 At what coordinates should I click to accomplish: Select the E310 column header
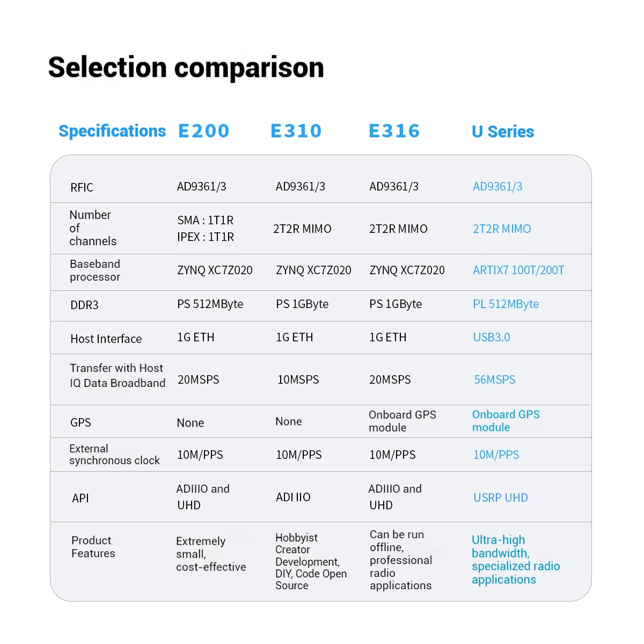[x=296, y=131]
